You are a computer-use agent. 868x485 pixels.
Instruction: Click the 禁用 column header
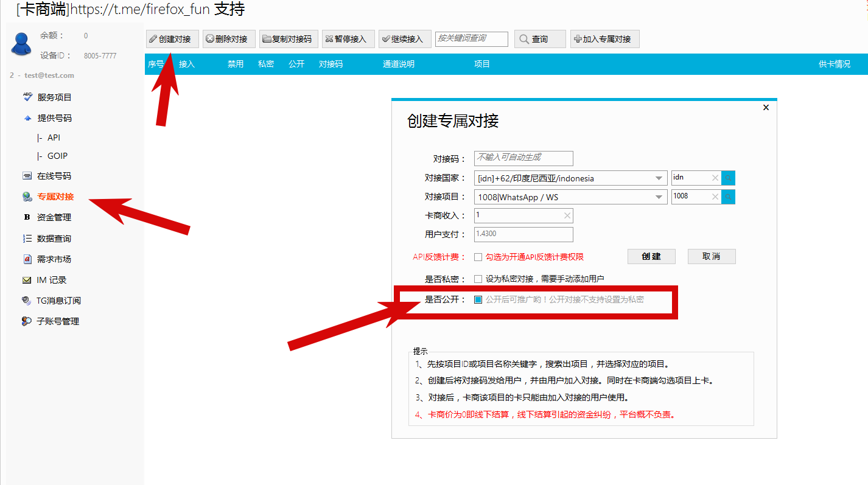click(236, 64)
